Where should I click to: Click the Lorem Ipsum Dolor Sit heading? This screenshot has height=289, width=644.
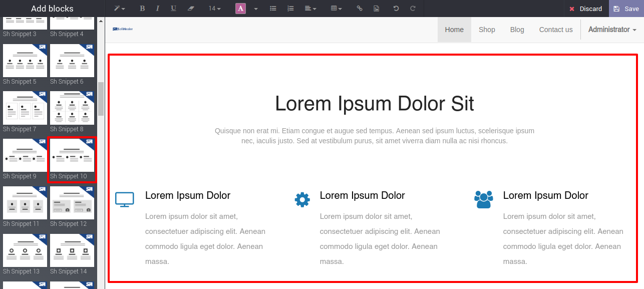point(375,104)
